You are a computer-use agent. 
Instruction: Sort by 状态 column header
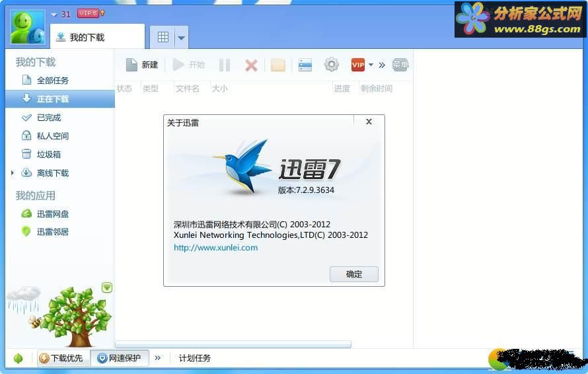point(124,89)
